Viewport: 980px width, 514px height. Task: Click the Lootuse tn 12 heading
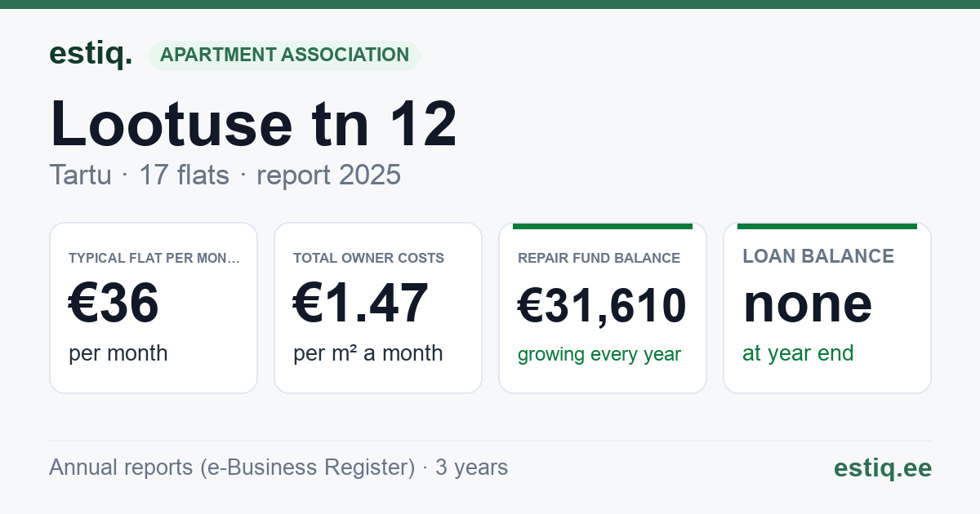tap(253, 124)
